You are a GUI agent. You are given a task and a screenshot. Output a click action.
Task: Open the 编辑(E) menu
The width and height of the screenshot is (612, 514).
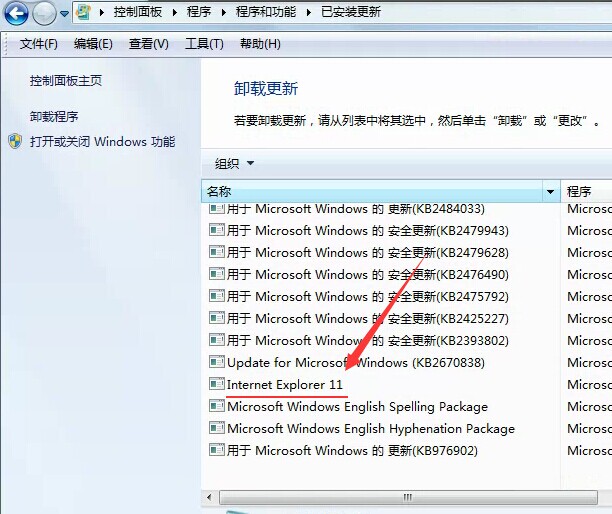pos(93,44)
